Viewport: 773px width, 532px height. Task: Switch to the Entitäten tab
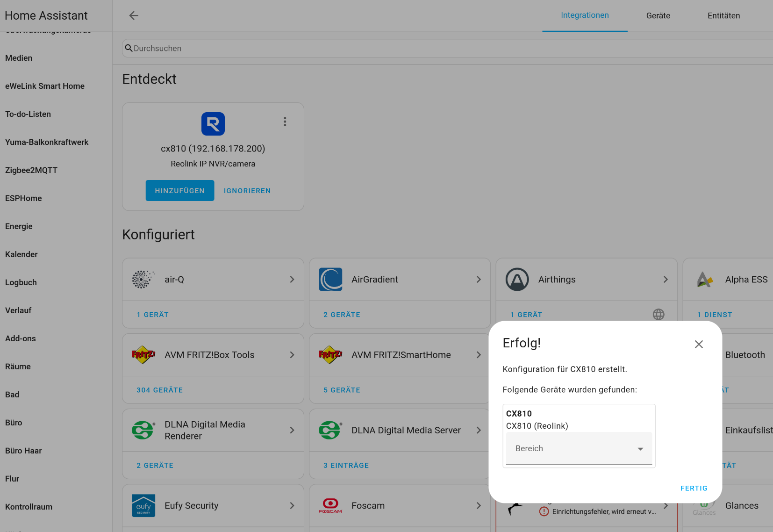click(x=723, y=15)
